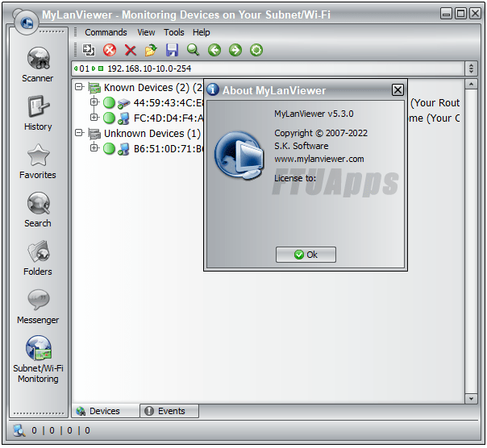Expand the B6:51:0D:71 device node
Image resolution: width=487 pixels, height=448 pixels.
94,148
